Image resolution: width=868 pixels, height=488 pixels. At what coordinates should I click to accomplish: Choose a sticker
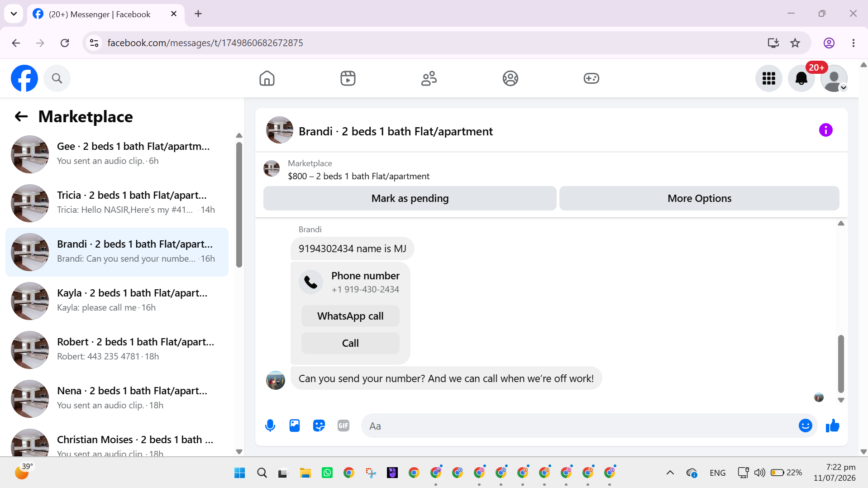coord(319,426)
